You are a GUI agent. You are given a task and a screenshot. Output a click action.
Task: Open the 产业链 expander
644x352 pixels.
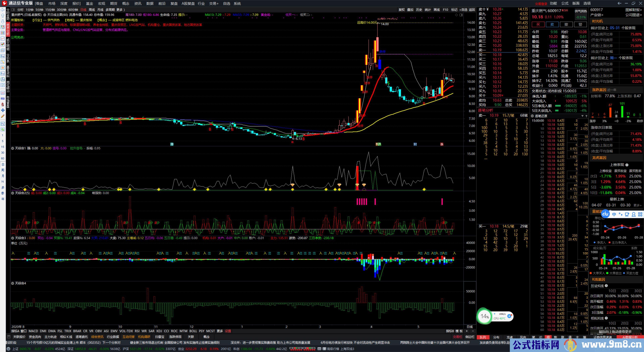pyautogui.click(x=597, y=15)
